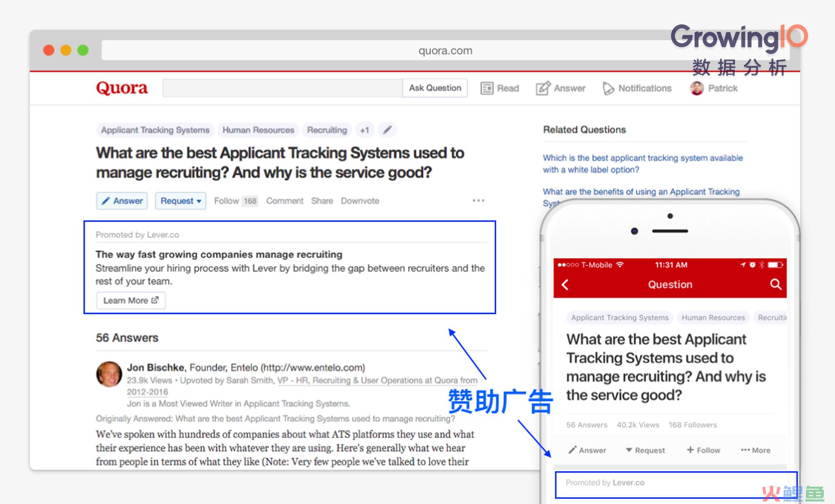The height and width of the screenshot is (504, 835).
Task: Tap Follow in the phone action bar
Action: [x=703, y=450]
